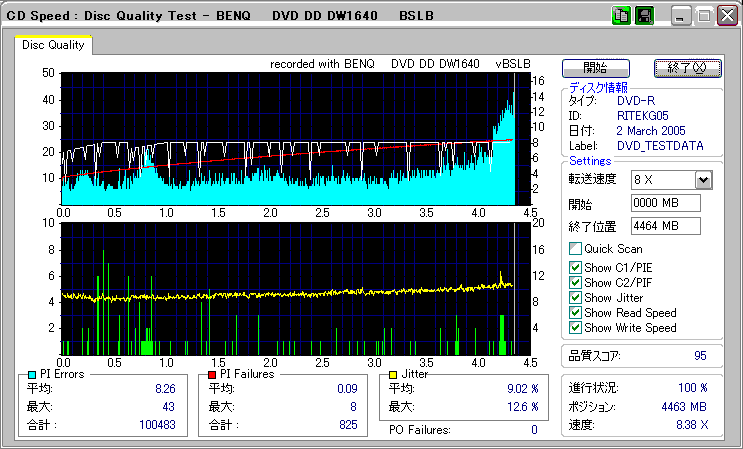Viewport: 743px width, 449px height.
Task: Click the 4464 MB end position field
Action: 666,226
